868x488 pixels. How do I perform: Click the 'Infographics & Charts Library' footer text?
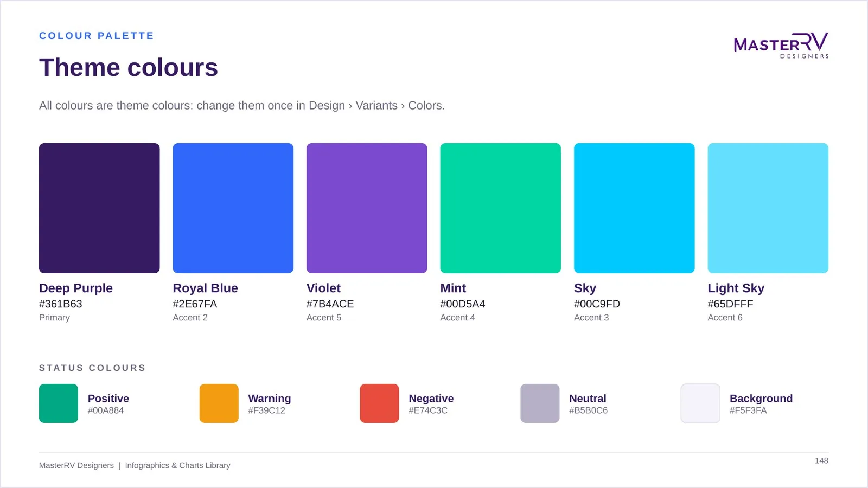coord(177,465)
